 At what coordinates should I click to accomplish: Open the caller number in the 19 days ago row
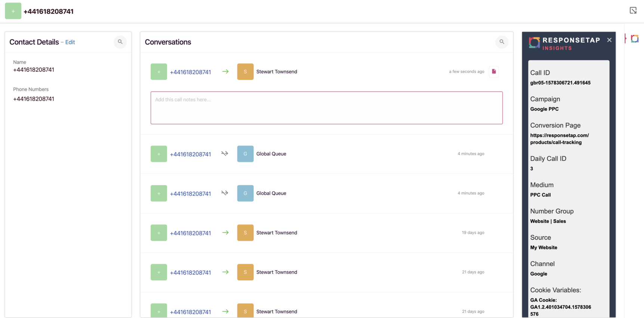coord(190,233)
